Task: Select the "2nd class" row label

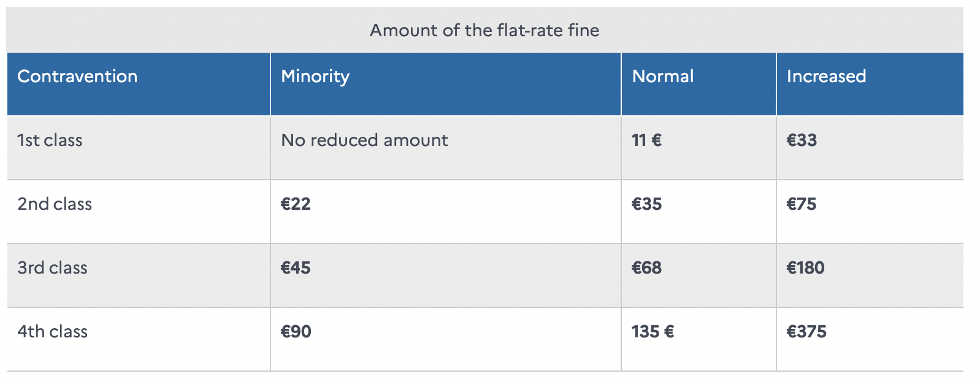Action: click(55, 204)
